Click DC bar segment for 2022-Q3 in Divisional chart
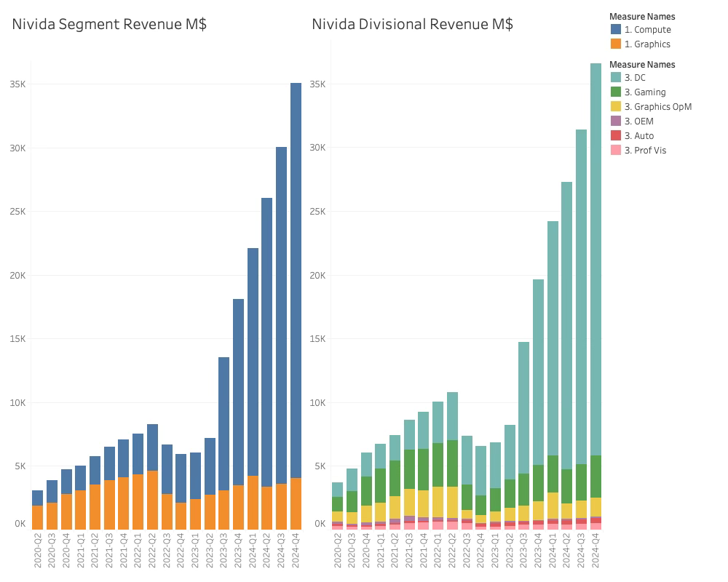This screenshot has width=728, height=582. (x=467, y=461)
